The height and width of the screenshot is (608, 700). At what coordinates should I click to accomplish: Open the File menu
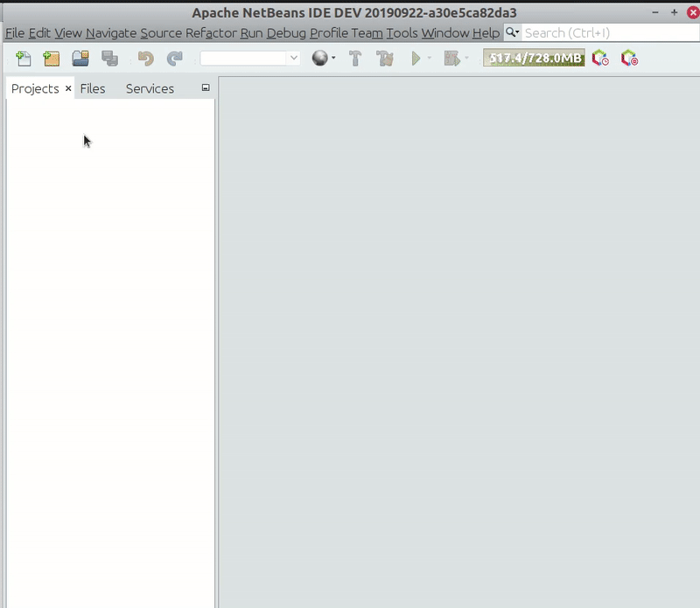click(x=15, y=33)
